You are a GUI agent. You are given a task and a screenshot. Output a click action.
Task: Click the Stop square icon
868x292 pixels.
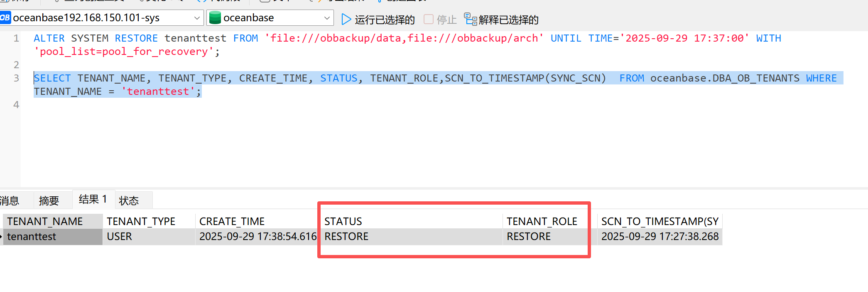(429, 19)
